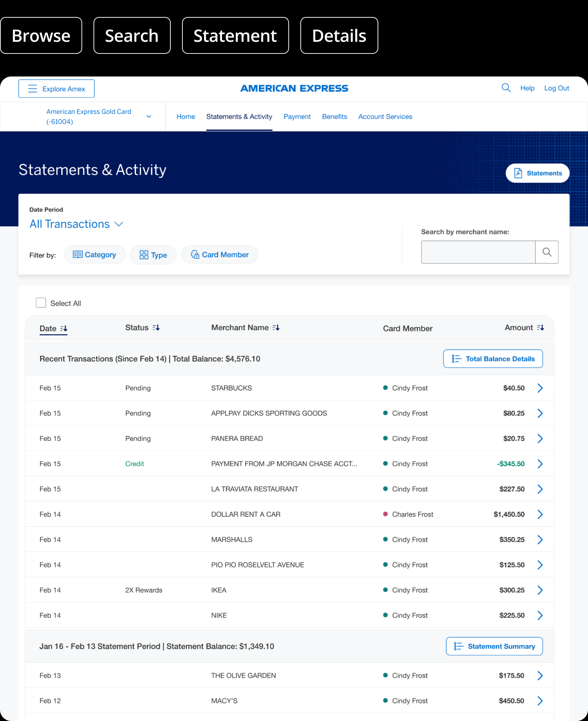Click the green dot beside MACY'S Cindy Frost
This screenshot has height=721, width=588.
(x=385, y=700)
